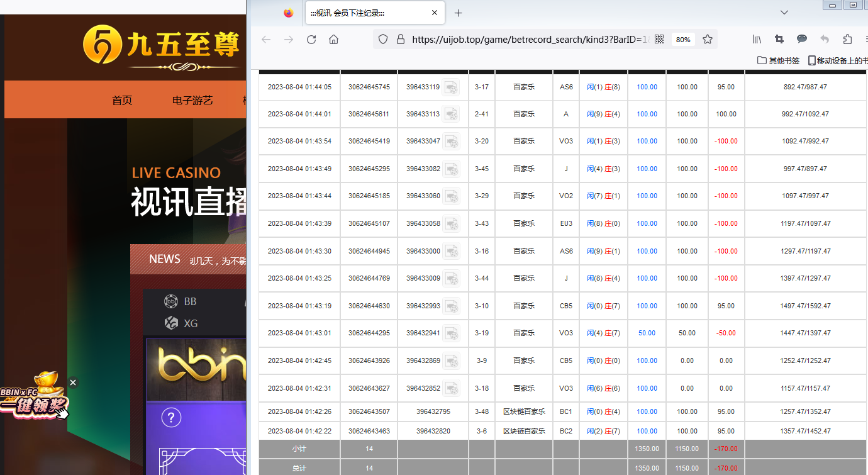This screenshot has height=475, width=868.
Task: Open the 其他书签 bookmarks folder
Action: 778,60
